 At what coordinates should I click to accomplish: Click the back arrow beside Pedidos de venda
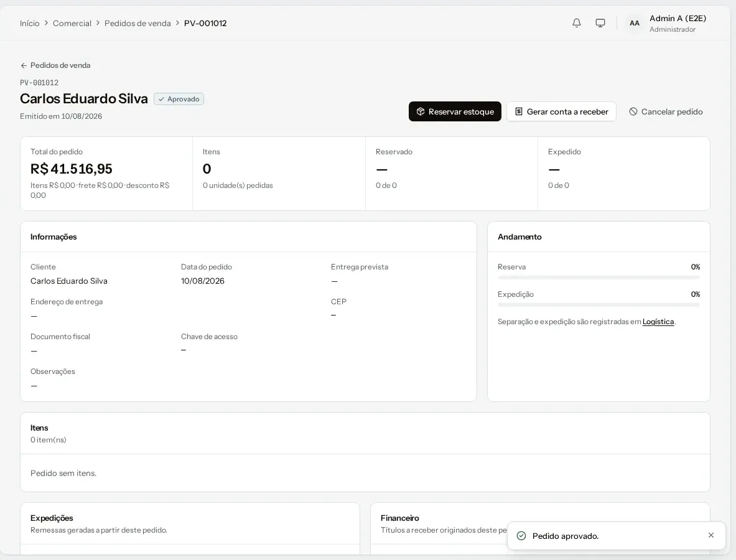point(24,66)
